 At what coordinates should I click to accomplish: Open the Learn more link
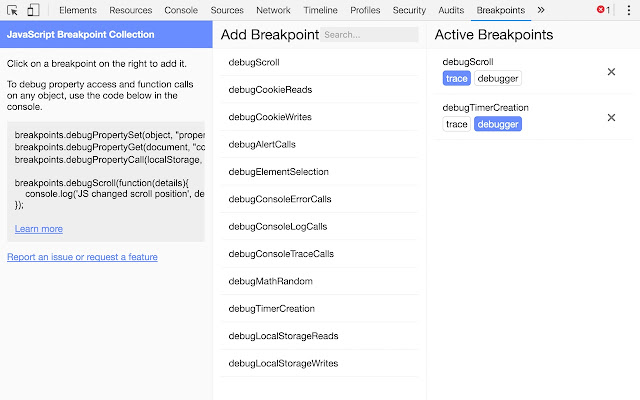point(39,229)
